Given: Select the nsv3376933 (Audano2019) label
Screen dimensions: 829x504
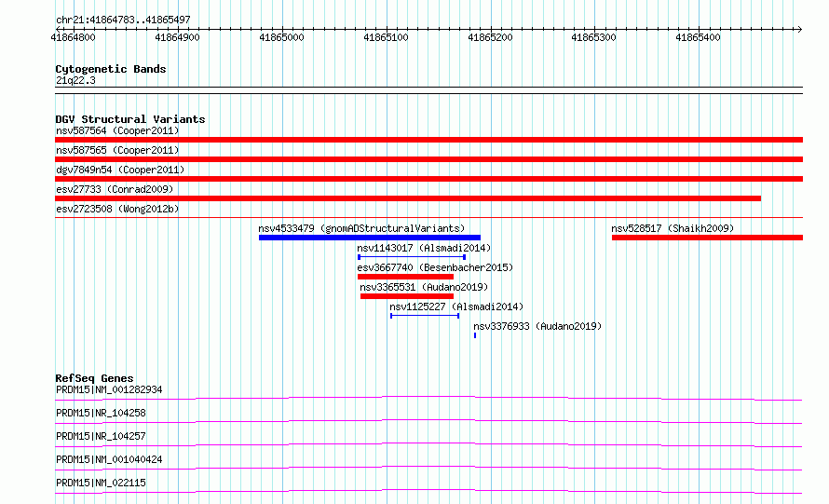Looking at the screenshot, I should tap(537, 326).
